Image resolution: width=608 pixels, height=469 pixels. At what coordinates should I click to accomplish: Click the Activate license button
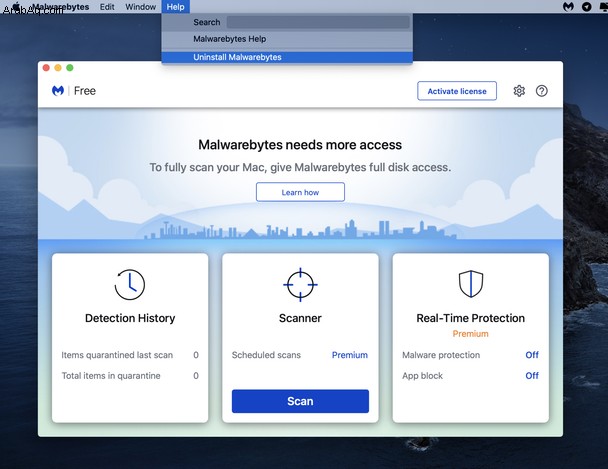[x=457, y=91]
